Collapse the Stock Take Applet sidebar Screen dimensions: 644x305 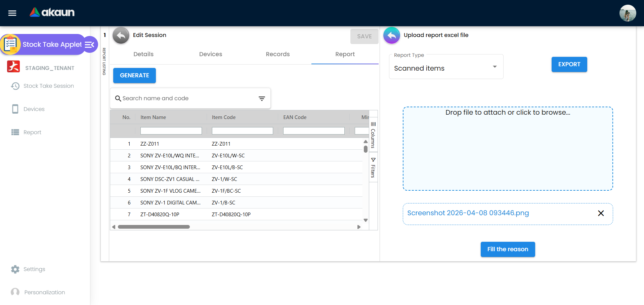coord(90,45)
